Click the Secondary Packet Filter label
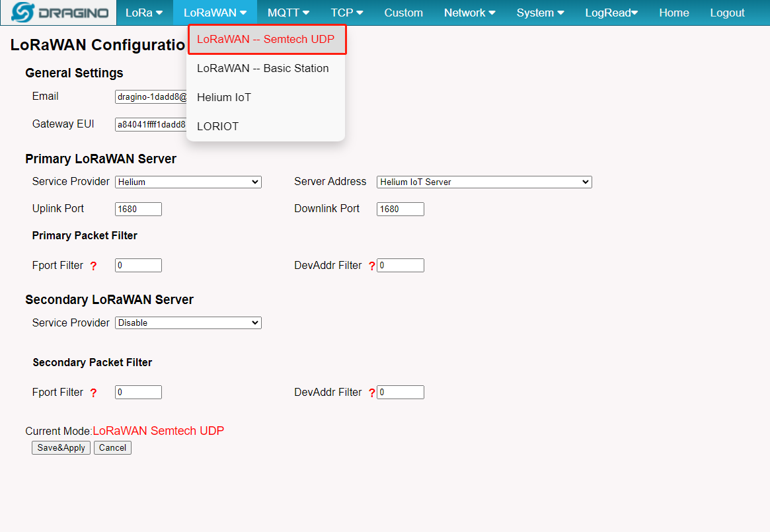 click(x=93, y=363)
